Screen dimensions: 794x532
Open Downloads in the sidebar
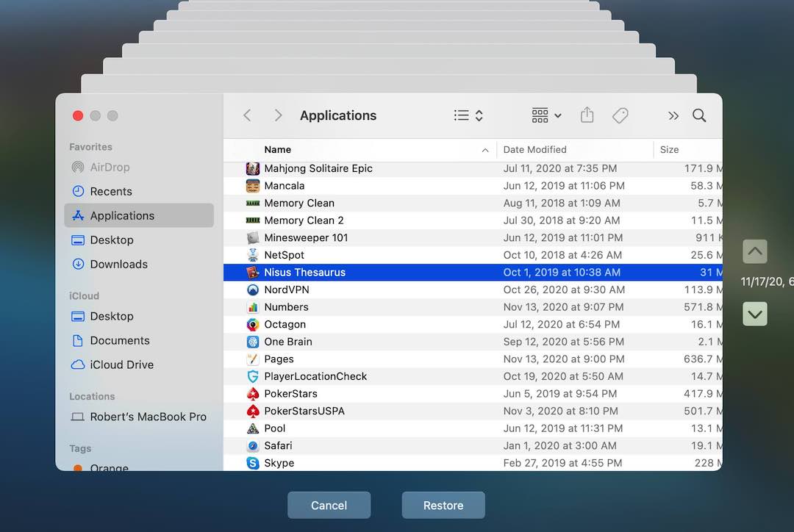pos(139,265)
